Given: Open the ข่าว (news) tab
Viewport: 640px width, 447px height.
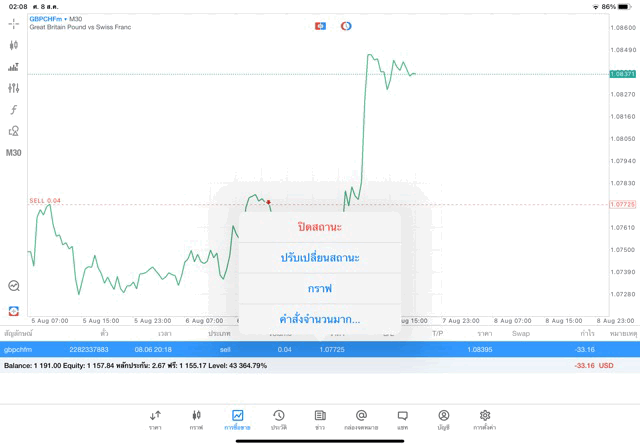Looking at the screenshot, I should [x=320, y=418].
